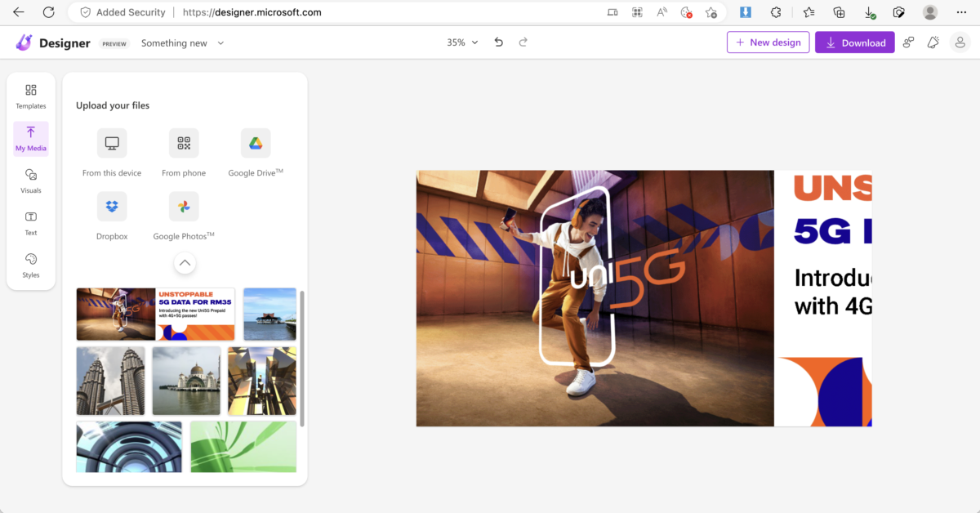Undo the last design change
The image size is (980, 513).
[x=499, y=42]
